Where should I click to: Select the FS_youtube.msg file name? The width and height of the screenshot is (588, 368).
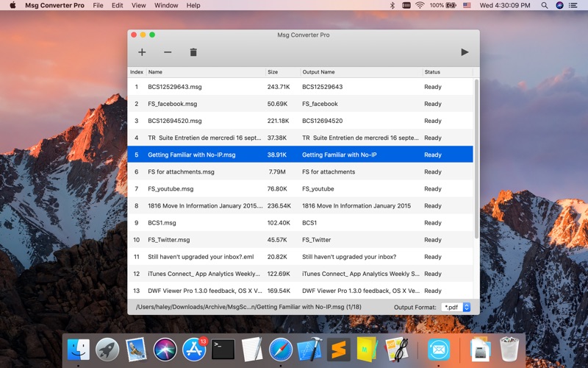tap(171, 188)
